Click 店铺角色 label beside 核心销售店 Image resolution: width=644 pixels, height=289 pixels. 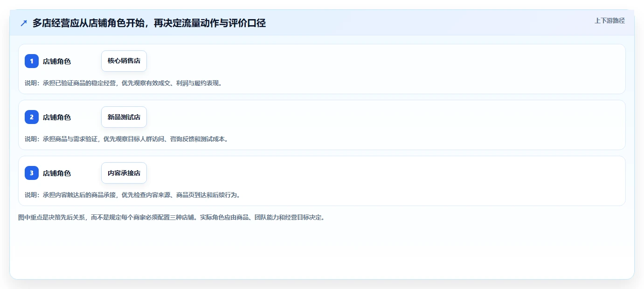pos(57,61)
